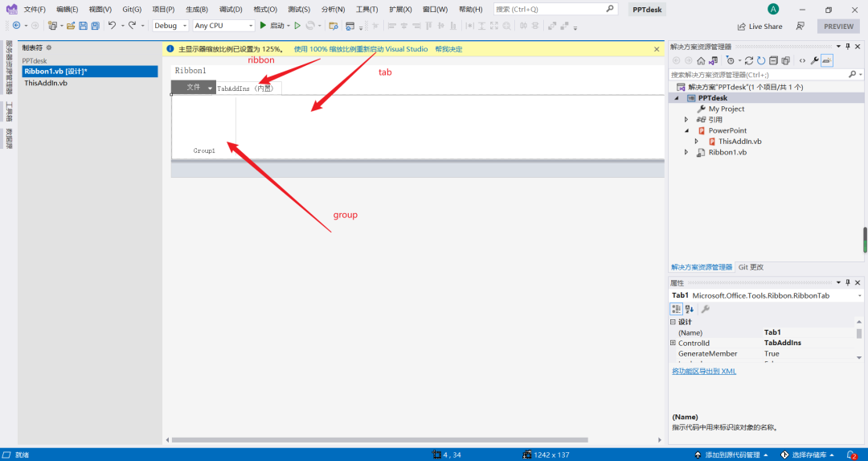Click the Navigate Backward toolbar icon

click(x=17, y=26)
